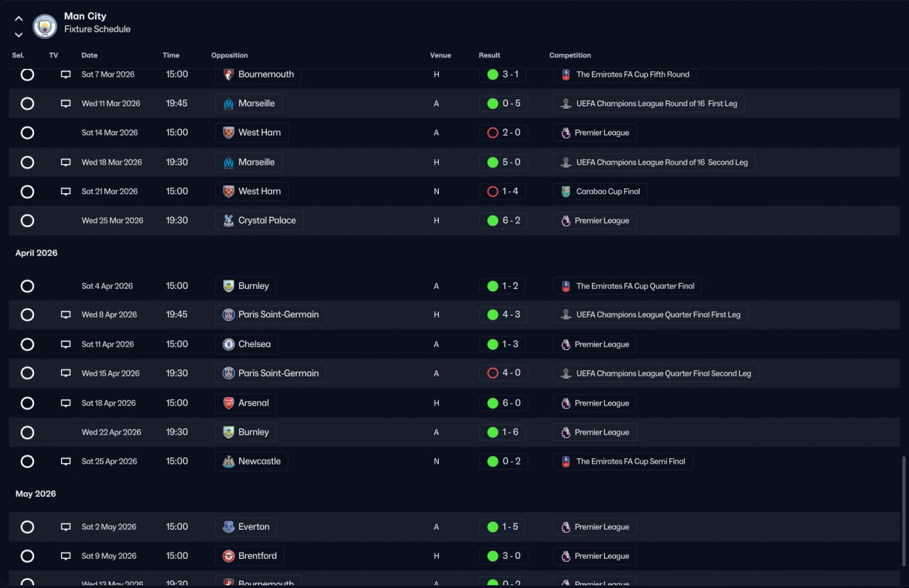View 4 - 3 result against Paris Saint-Germain
Image resolution: width=909 pixels, height=588 pixels.
(x=504, y=315)
